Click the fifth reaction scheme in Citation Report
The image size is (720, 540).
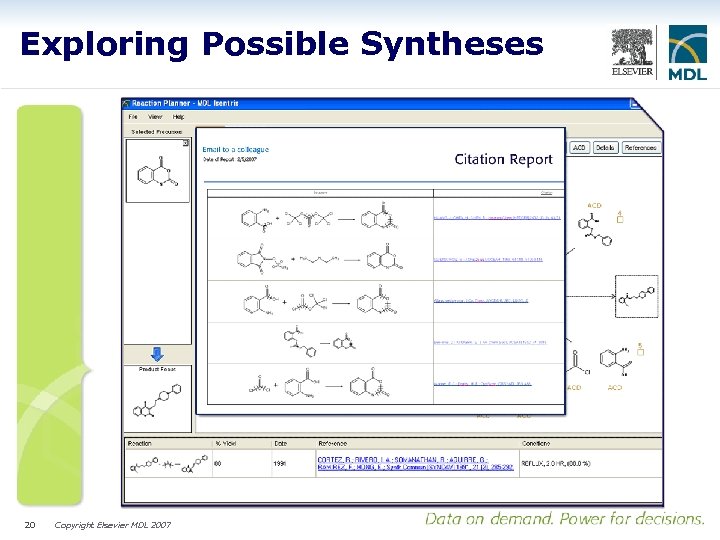[x=319, y=384]
